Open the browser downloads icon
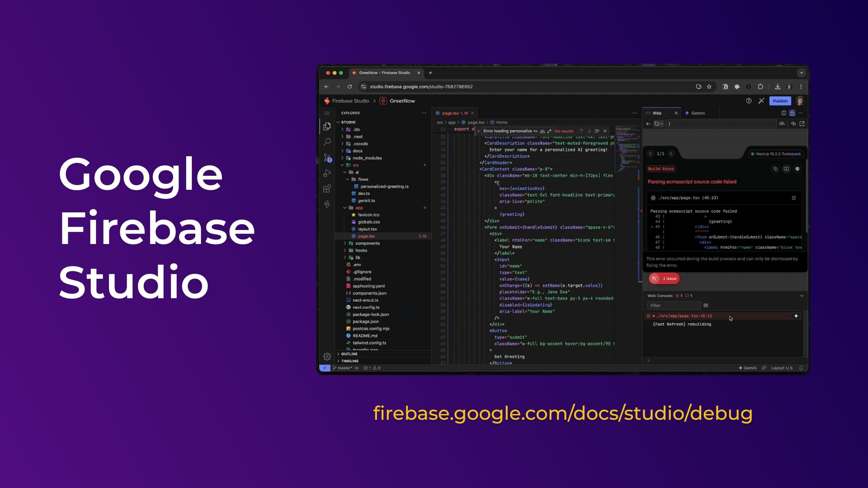The width and height of the screenshot is (868, 488). [x=778, y=87]
